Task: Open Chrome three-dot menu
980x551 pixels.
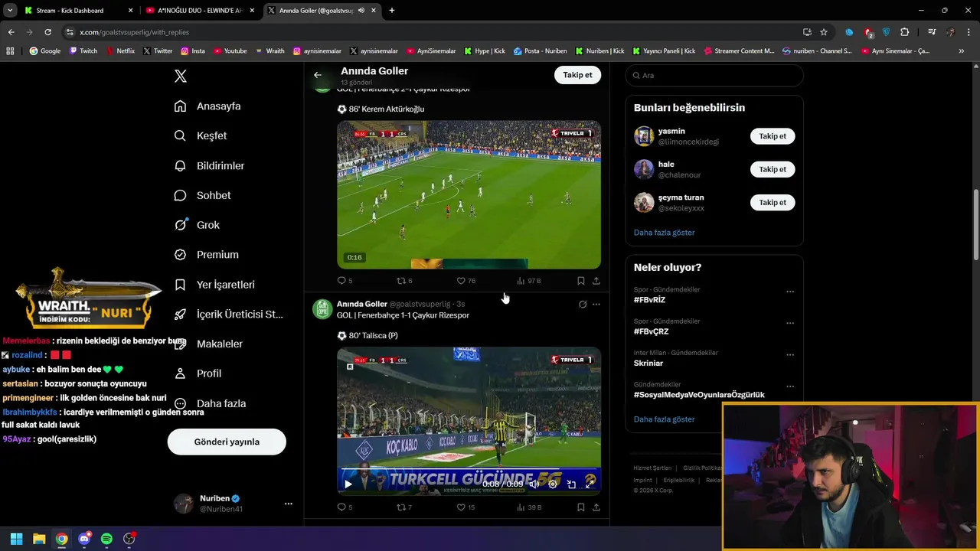Action: pos(969,32)
